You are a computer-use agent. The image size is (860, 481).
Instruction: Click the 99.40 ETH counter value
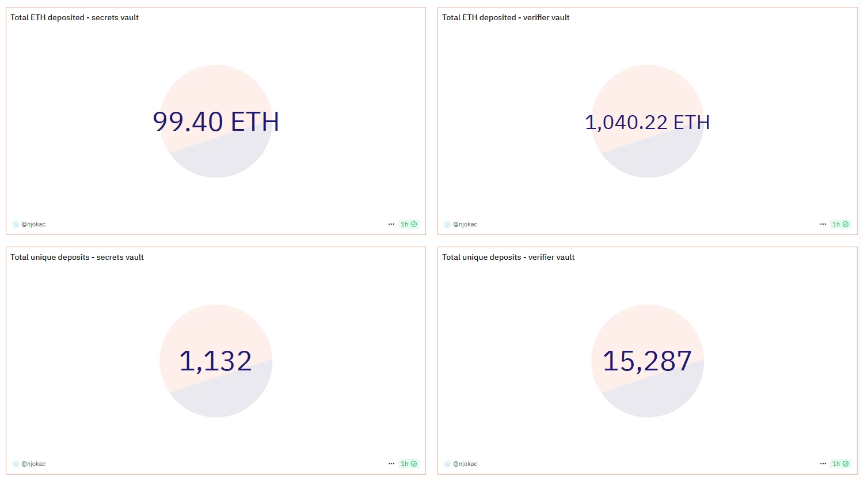pos(216,122)
